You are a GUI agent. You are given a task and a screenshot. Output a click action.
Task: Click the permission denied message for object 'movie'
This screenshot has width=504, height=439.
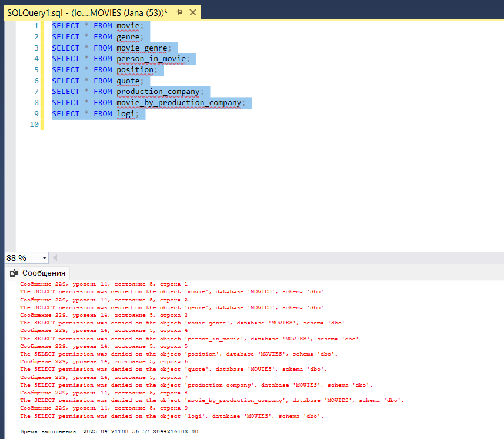pos(173,292)
